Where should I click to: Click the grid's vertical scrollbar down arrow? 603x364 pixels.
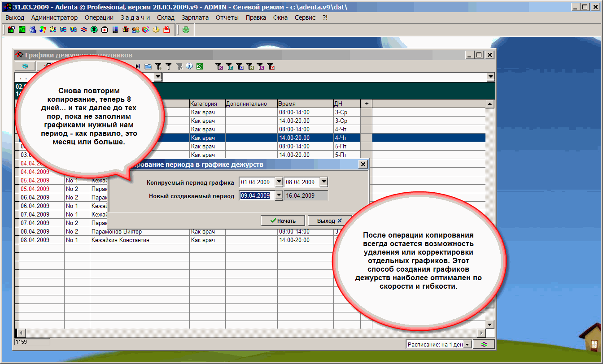coord(490,325)
